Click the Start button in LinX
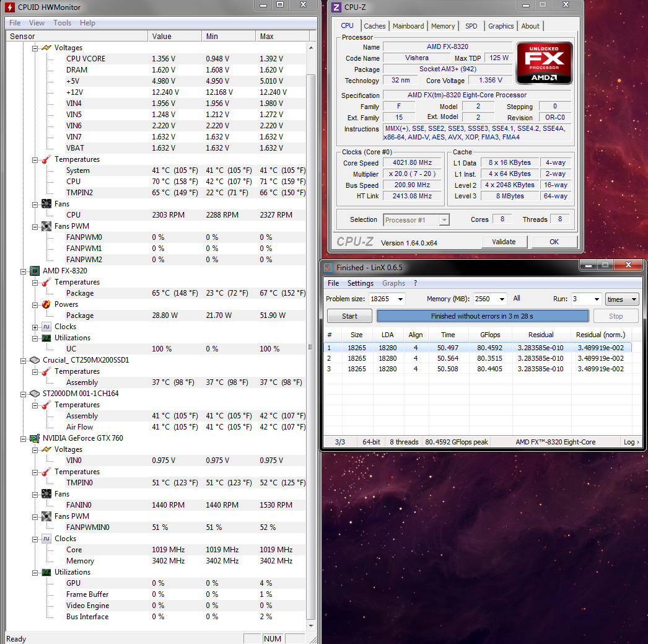This screenshot has height=644, width=648. tap(349, 316)
